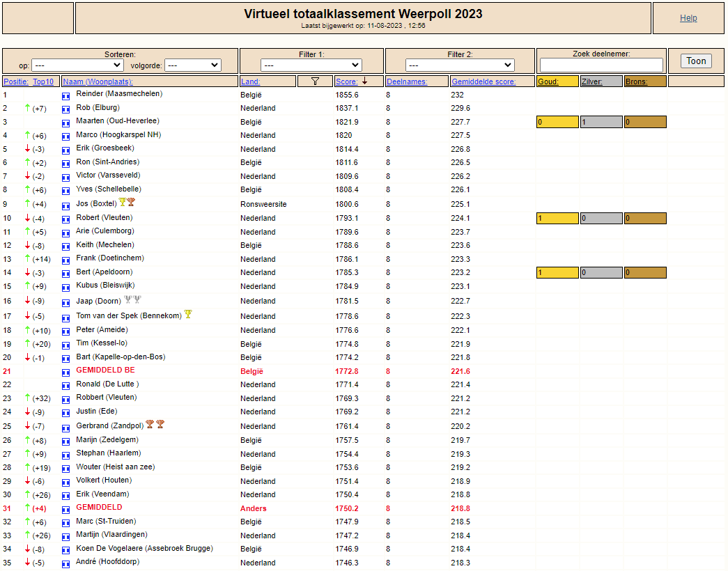Click the blue icon beside Jos (Boxtel)
This screenshot has height=571, width=728.
(66, 205)
